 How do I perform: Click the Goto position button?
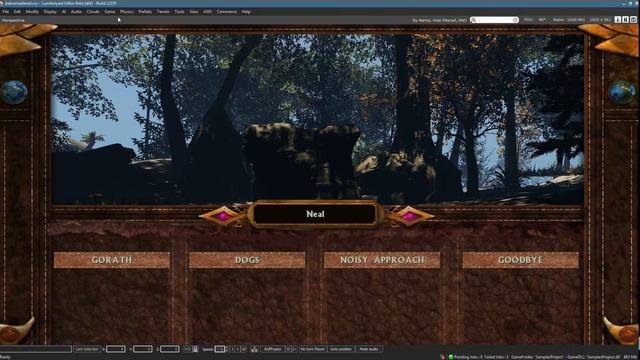pyautogui.click(x=341, y=349)
